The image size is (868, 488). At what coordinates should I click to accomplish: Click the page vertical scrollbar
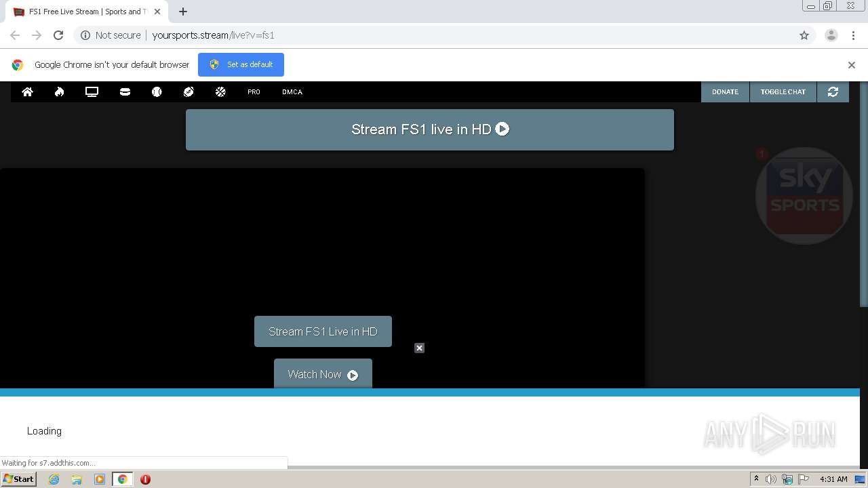pyautogui.click(x=864, y=193)
